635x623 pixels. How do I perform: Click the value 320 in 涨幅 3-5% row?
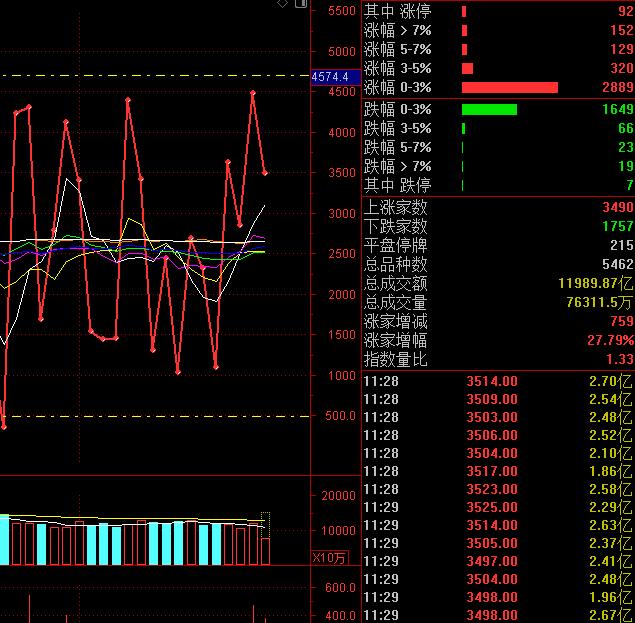[622, 68]
